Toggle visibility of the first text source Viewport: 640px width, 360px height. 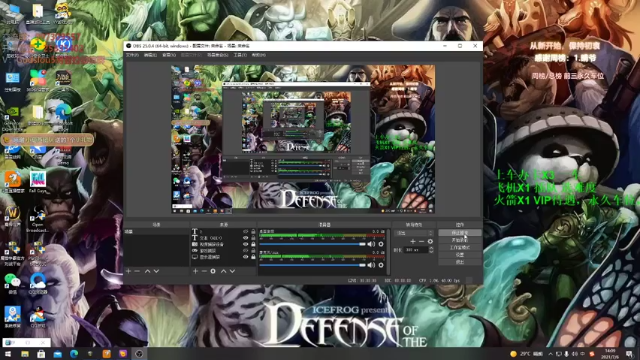[245, 231]
